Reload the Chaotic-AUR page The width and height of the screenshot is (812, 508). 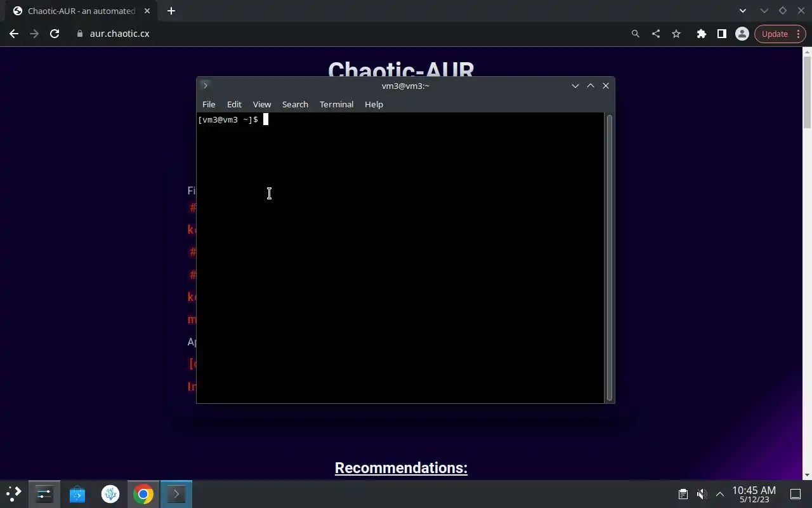(55, 34)
